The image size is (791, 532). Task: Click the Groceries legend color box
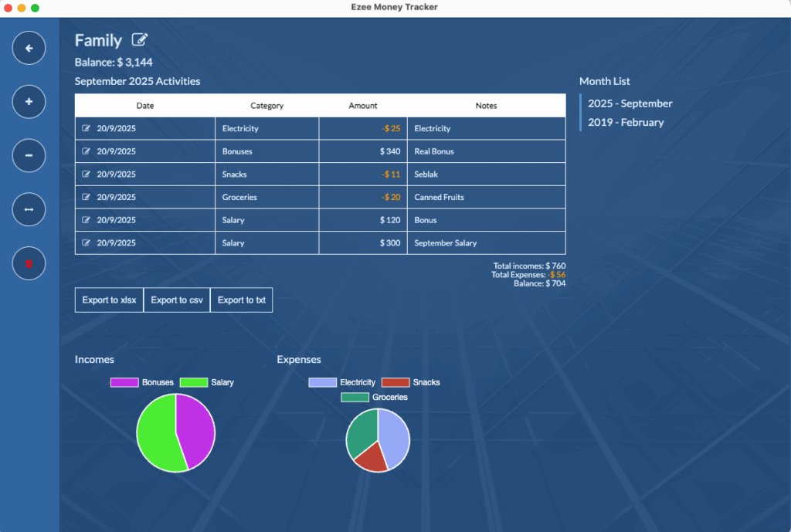point(355,397)
